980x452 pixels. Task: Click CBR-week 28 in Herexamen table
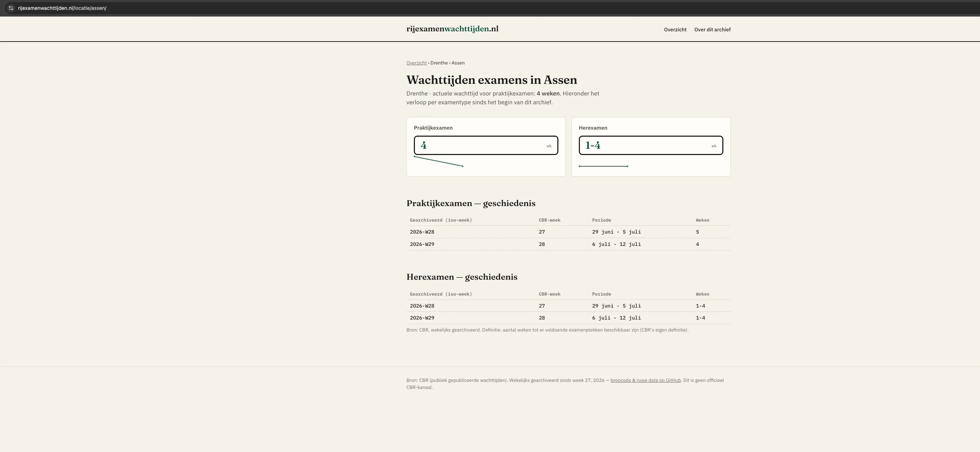542,318
